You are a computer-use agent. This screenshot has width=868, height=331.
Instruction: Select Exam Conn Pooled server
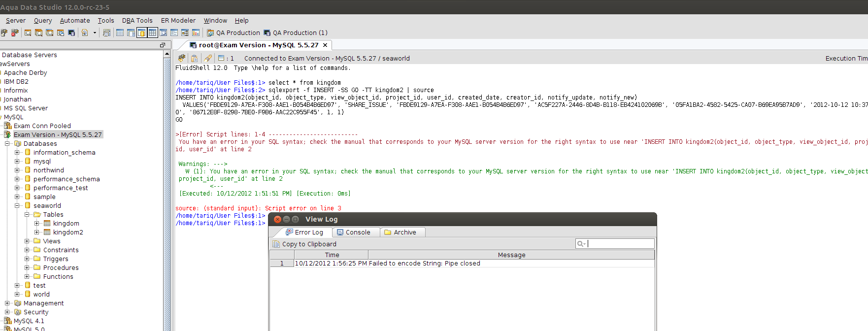(42, 126)
